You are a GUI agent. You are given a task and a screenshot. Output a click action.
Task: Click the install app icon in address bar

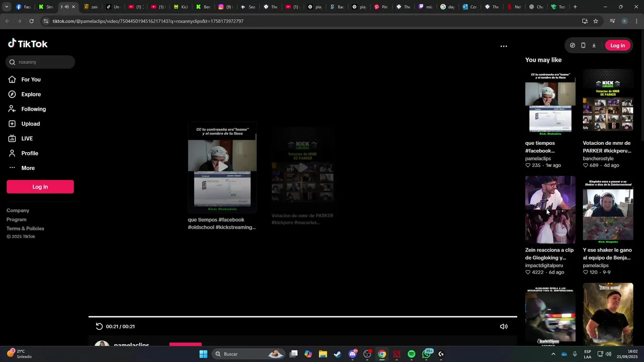pos(585,21)
